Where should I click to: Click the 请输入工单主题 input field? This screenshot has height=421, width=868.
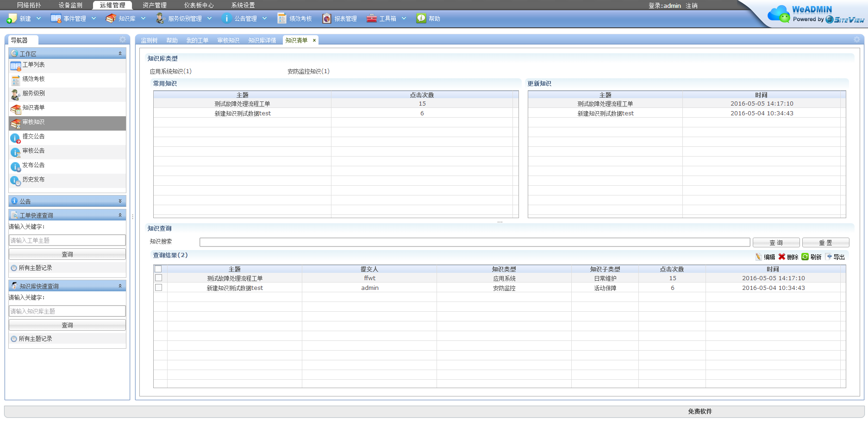67,240
